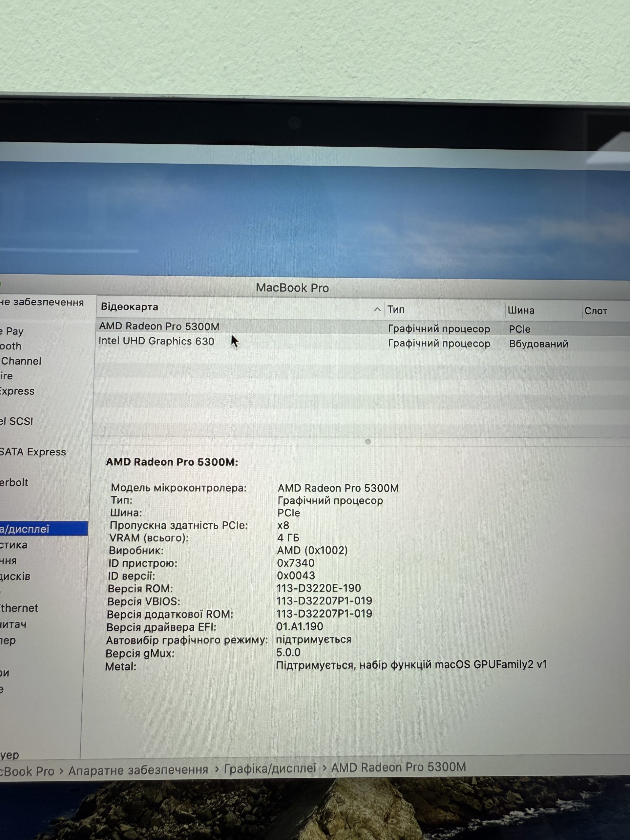This screenshot has height=840, width=630.
Task: Click MacBook Pro in the path bar
Action: click(x=27, y=771)
